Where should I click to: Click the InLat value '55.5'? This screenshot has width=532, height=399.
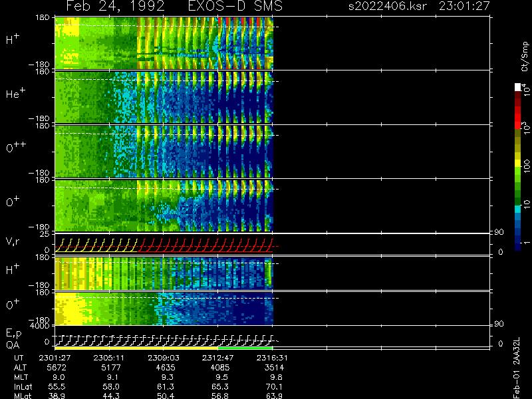[57, 386]
